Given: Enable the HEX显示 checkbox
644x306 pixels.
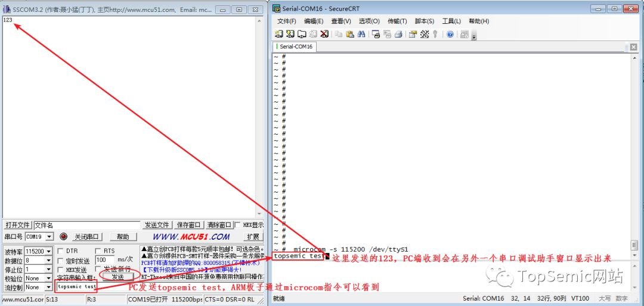Looking at the screenshot, I should click(x=238, y=225).
